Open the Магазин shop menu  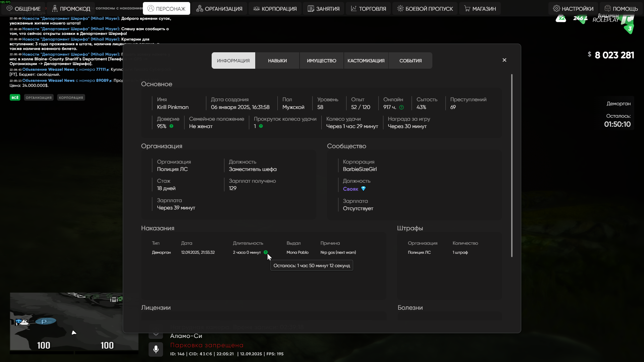pos(480,8)
